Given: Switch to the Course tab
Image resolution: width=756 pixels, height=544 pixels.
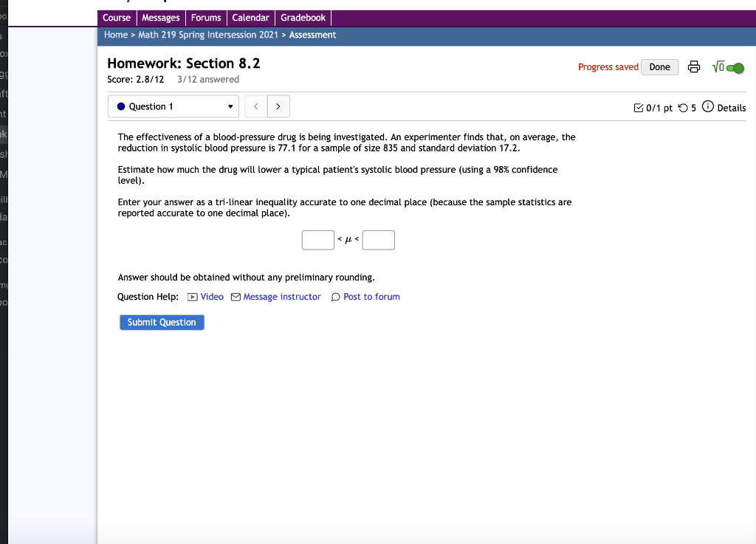Looking at the screenshot, I should pyautogui.click(x=117, y=18).
